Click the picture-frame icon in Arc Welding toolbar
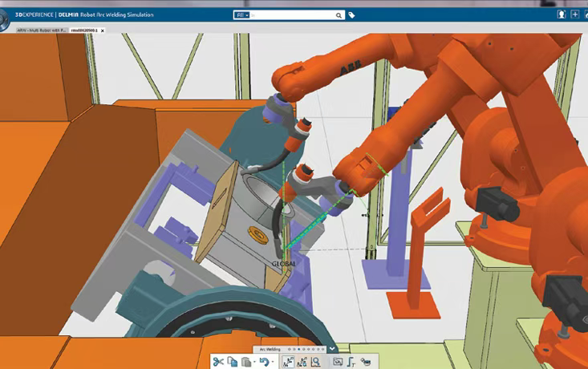Viewport: 588px width, 369px height. (x=339, y=362)
